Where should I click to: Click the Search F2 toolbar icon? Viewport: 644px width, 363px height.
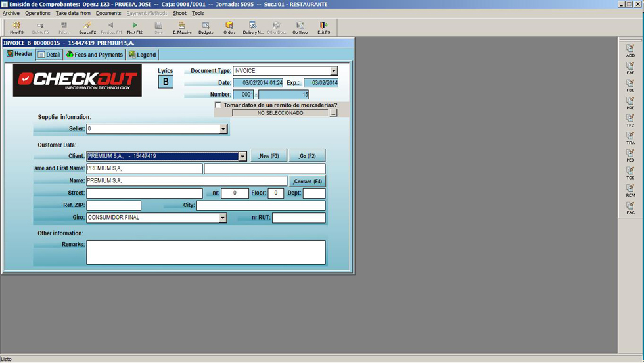pos(87,27)
